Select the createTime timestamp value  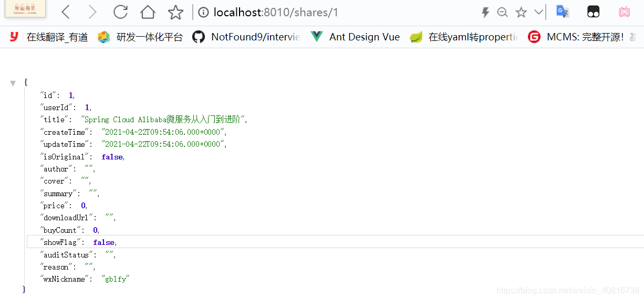pos(163,132)
